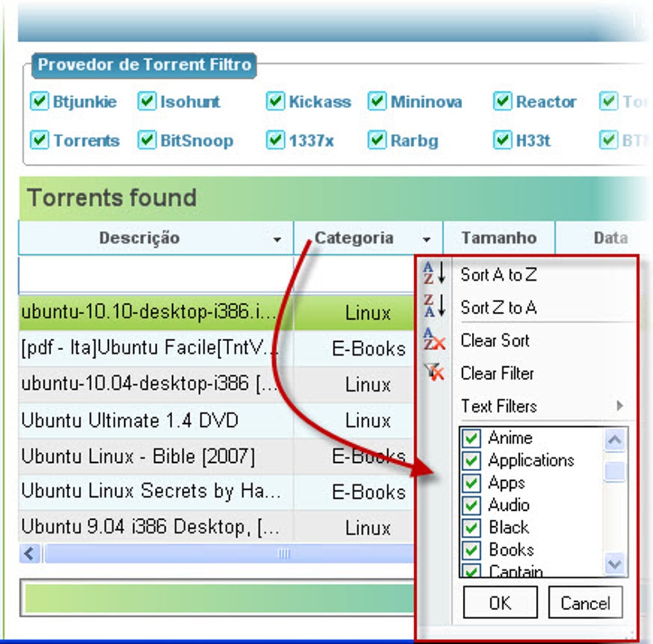The width and height of the screenshot is (653, 644).
Task: Open the Text Filters submenu
Action: click(x=499, y=406)
